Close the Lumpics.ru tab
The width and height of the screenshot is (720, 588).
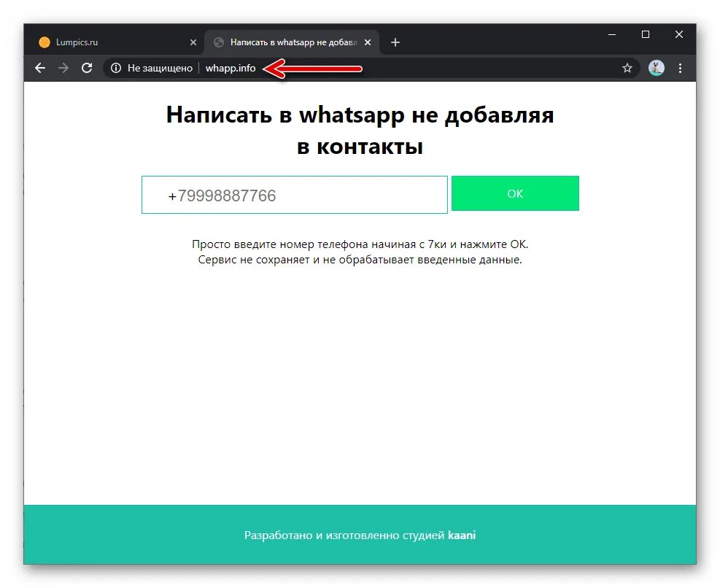(193, 42)
